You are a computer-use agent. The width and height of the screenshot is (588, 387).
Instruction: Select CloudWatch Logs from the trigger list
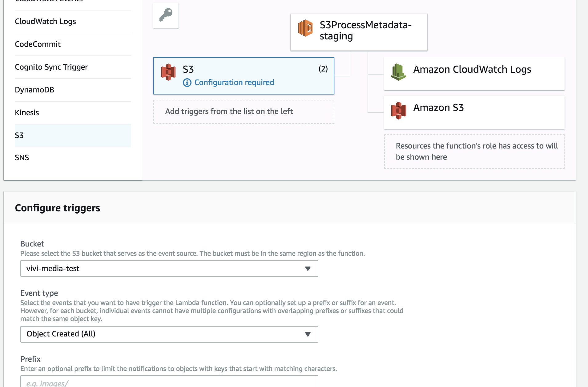(x=45, y=22)
